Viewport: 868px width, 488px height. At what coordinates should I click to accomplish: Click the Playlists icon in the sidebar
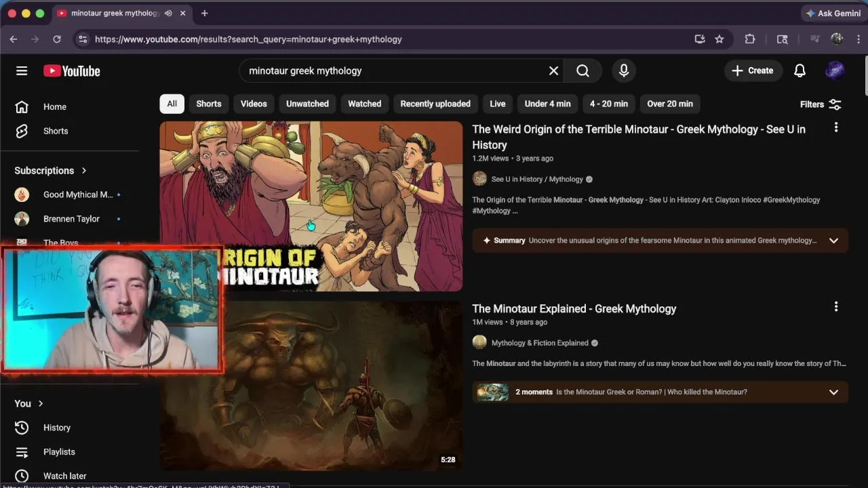[x=22, y=451]
